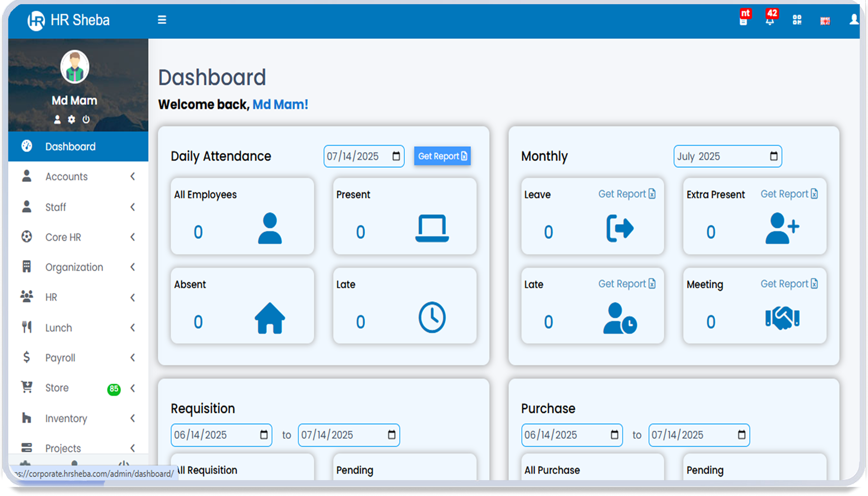The width and height of the screenshot is (868, 496).
Task: Open settings gear under profile name
Action: tap(71, 119)
